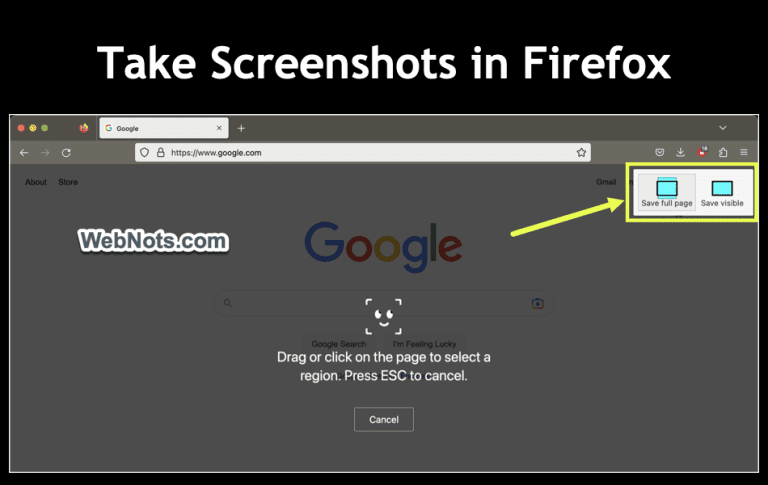Click the red badged extension icon

coord(702,151)
